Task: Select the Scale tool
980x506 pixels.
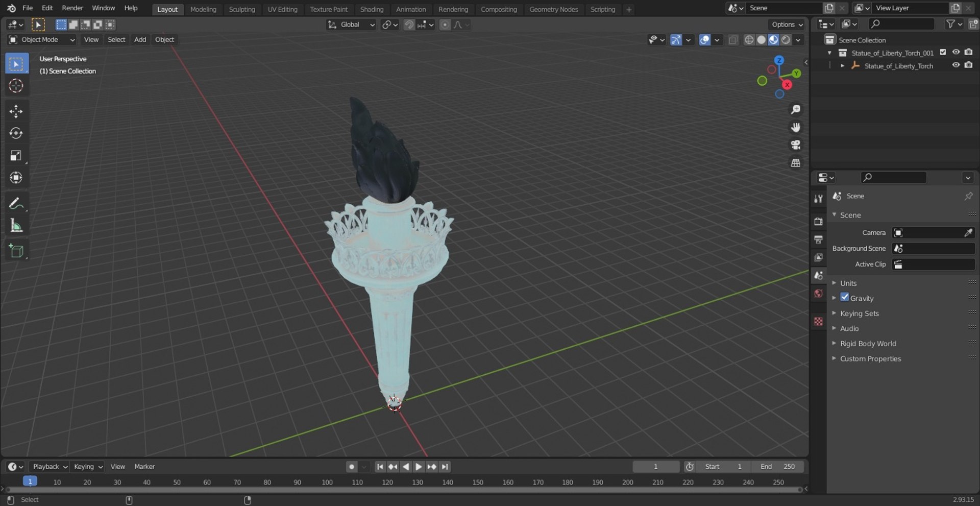Action: coord(16,156)
